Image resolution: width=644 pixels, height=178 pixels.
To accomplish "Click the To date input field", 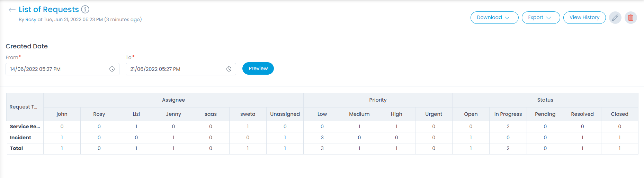I will coord(175,69).
